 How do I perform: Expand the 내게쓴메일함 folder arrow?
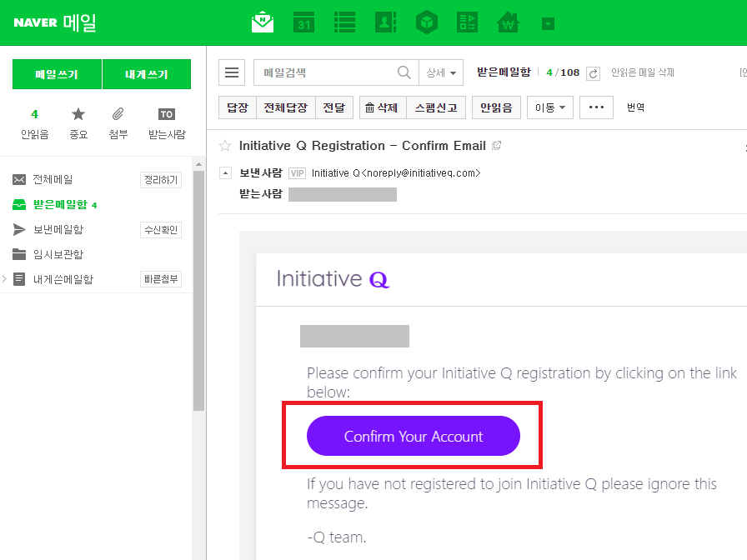coord(4,279)
